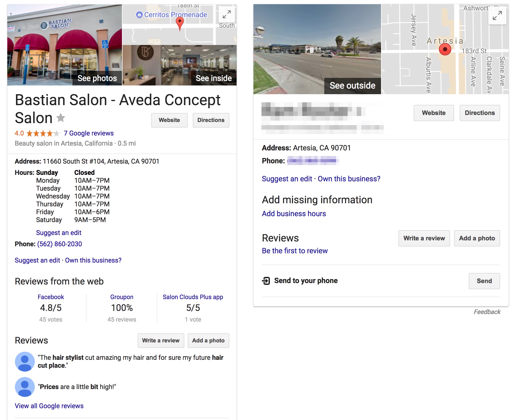Image resolution: width=519 pixels, height=420 pixels.
Task: Click the second reviewer's avatar icon
Action: pos(25,387)
